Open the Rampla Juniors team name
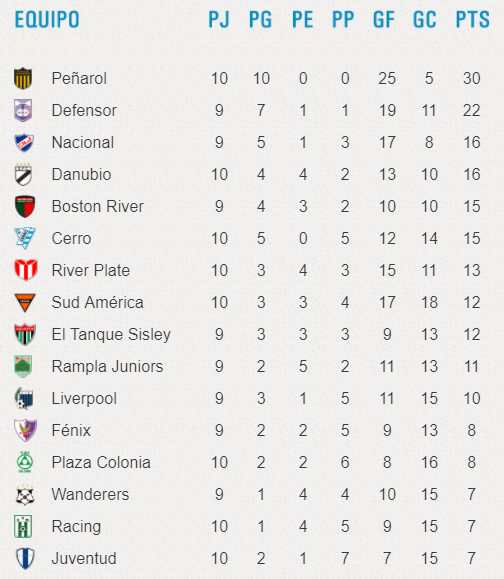The width and height of the screenshot is (504, 579). click(107, 366)
